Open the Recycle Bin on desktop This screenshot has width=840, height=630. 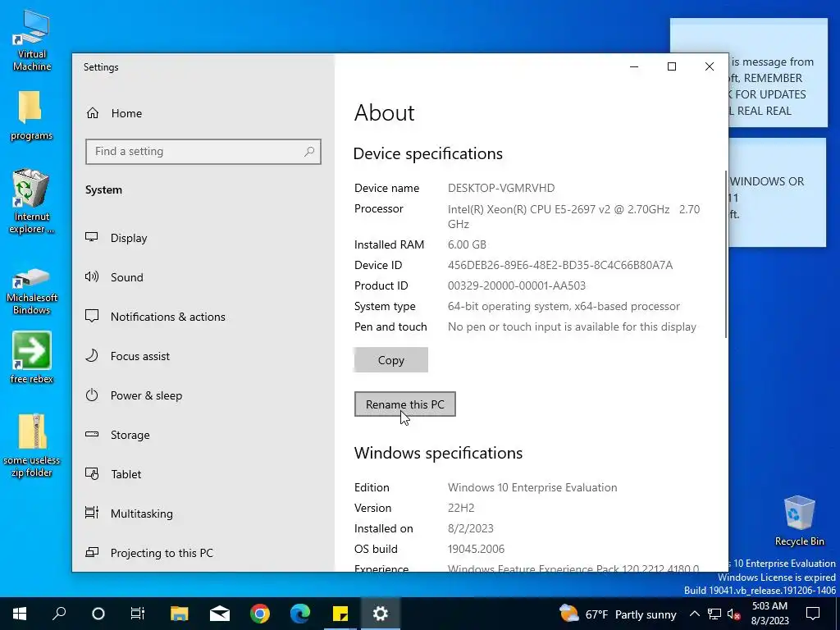pyautogui.click(x=799, y=521)
